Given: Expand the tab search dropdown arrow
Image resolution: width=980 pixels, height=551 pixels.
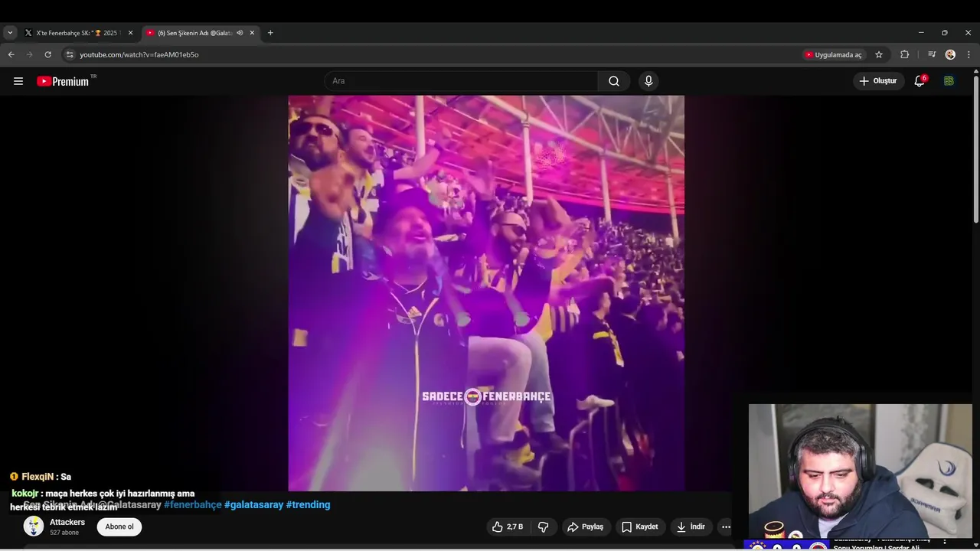Looking at the screenshot, I should [10, 33].
